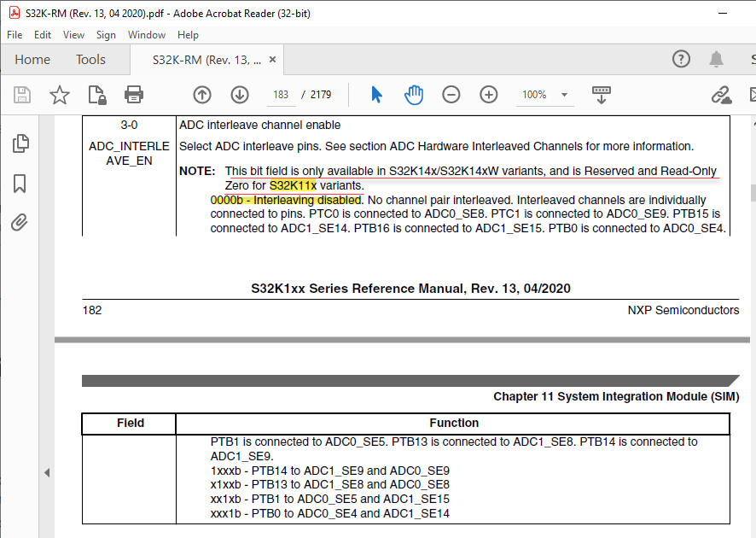Image resolution: width=756 pixels, height=538 pixels.
Task: Open the View menu
Action: (73, 35)
